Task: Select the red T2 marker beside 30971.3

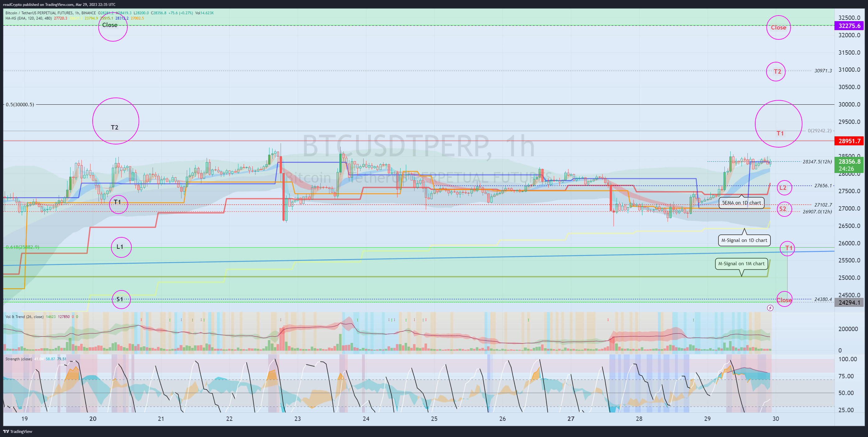Action: (x=776, y=71)
